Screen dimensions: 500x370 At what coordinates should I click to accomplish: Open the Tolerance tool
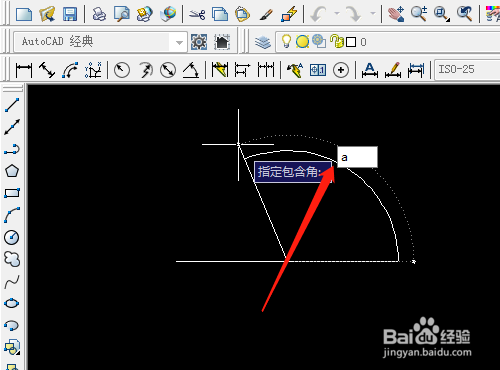pyautogui.click(x=318, y=70)
